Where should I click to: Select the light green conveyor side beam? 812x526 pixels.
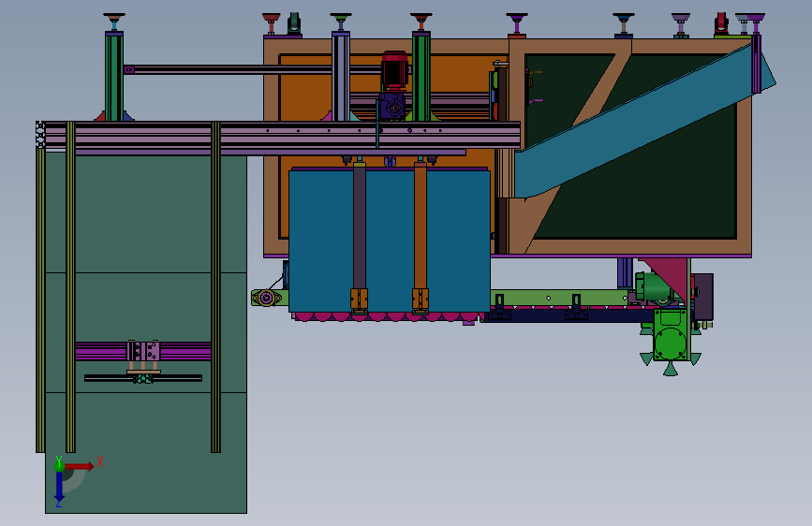click(x=559, y=298)
